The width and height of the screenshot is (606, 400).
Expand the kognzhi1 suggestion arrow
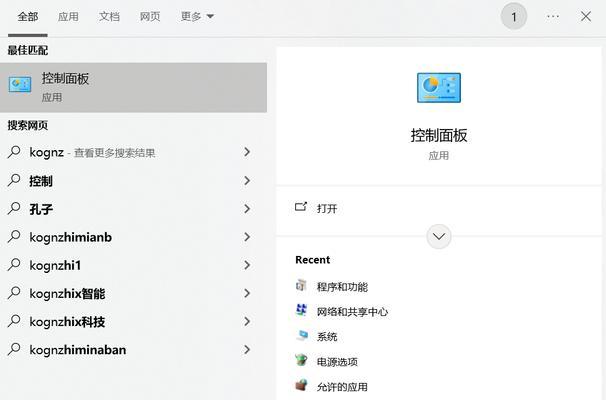click(247, 265)
